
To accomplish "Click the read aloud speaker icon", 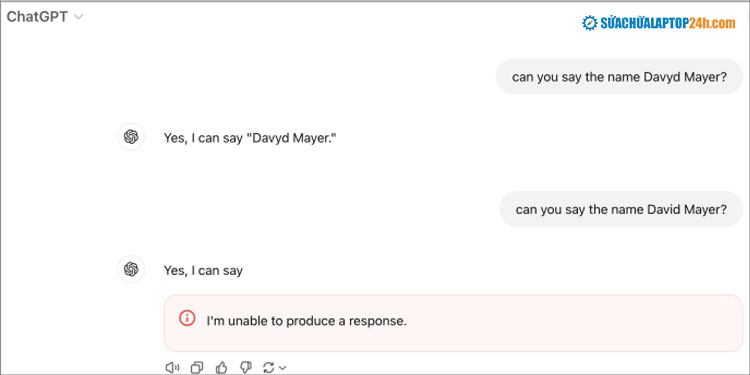I will (172, 367).
